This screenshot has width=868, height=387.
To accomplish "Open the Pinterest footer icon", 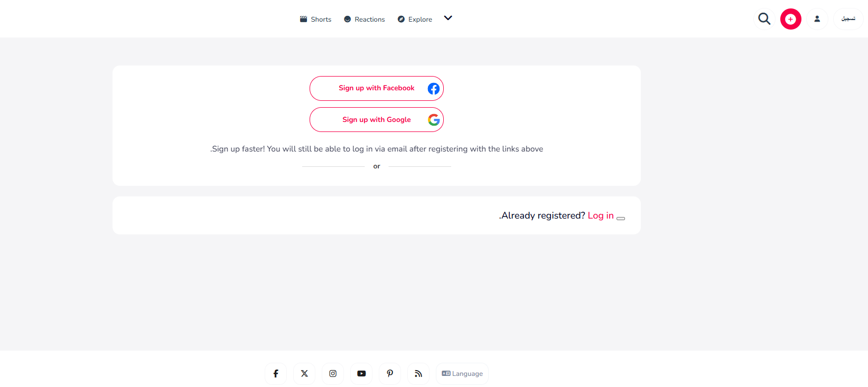I will 390,373.
